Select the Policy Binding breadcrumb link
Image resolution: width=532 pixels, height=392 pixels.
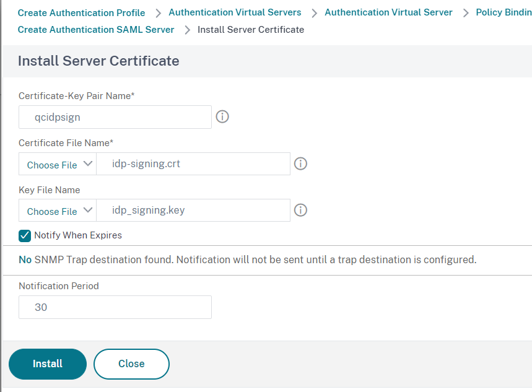click(503, 12)
